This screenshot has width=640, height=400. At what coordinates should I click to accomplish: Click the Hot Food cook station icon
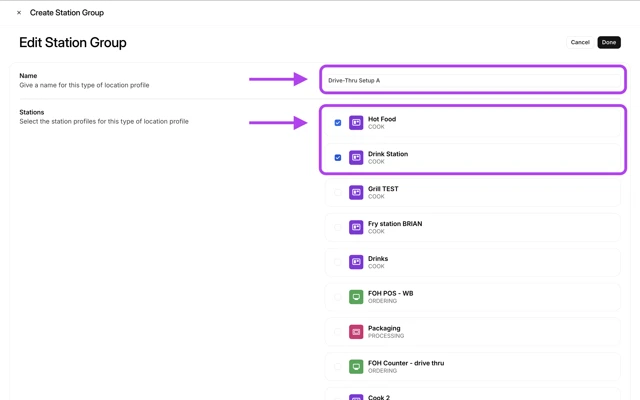356,123
